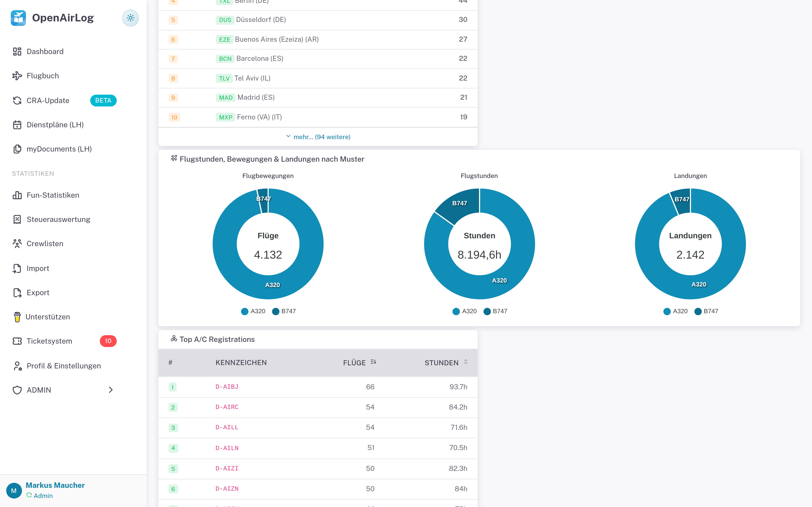Open the Steuerauswertung receipt icon
This screenshot has height=507, width=812.
coord(17,219)
